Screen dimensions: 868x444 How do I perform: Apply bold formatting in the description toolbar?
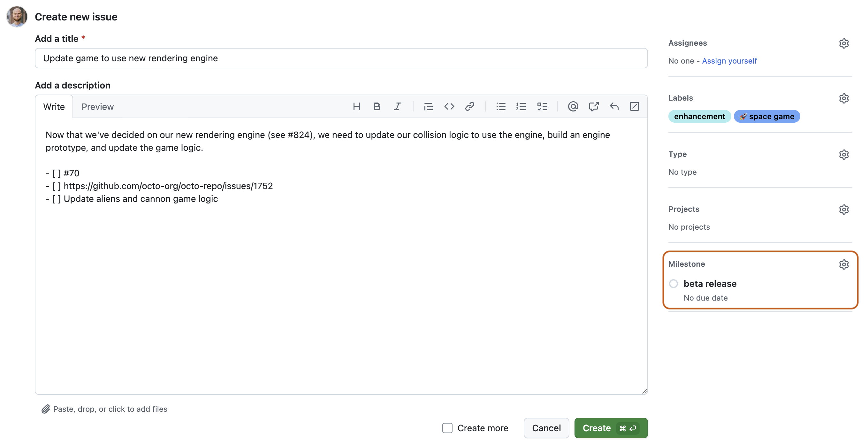tap(377, 107)
